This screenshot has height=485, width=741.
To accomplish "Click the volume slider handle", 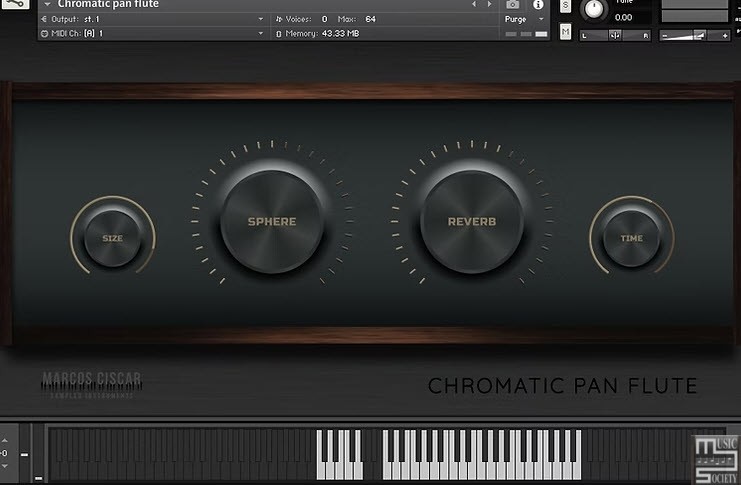I will (x=699, y=35).
